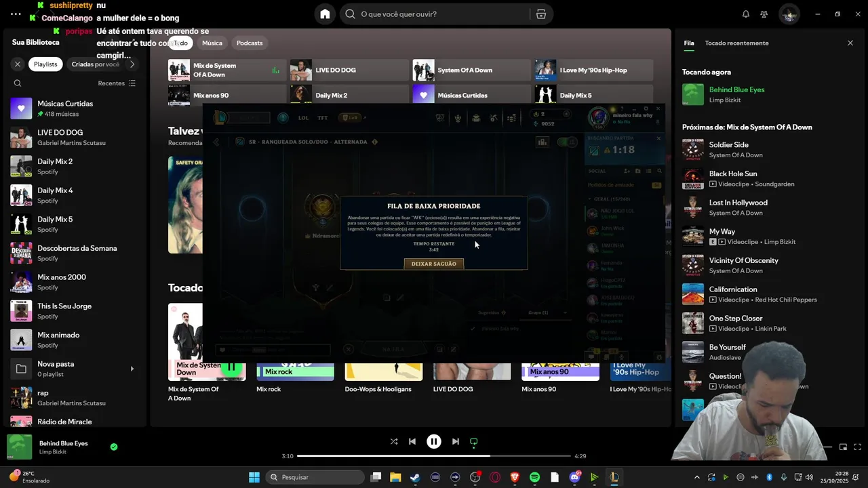The width and height of the screenshot is (868, 488).
Task: Click the green saved checkmark beside Behind Blue Eyes
Action: [114, 447]
